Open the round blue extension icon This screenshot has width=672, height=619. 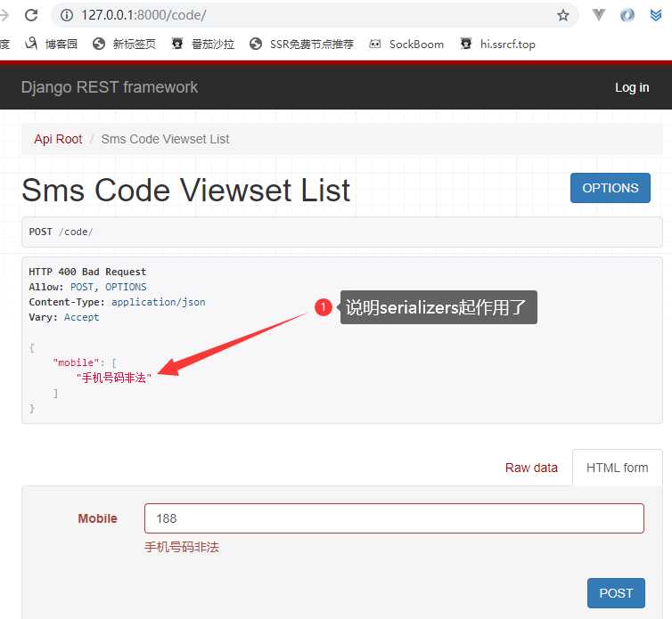point(627,15)
